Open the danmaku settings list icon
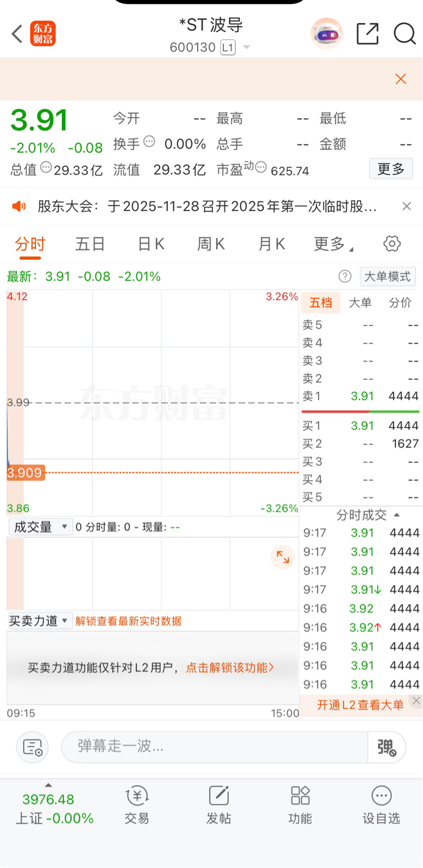Viewport: 423px width, 868px height. point(32,747)
